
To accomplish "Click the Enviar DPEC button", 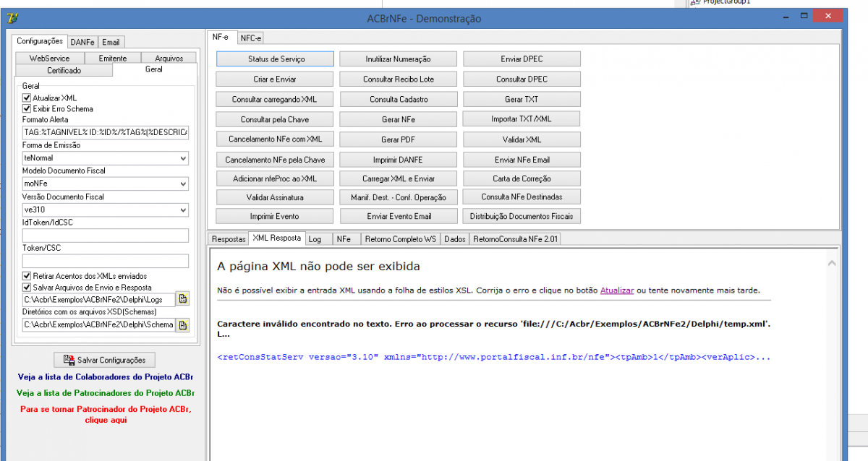I will 522,59.
